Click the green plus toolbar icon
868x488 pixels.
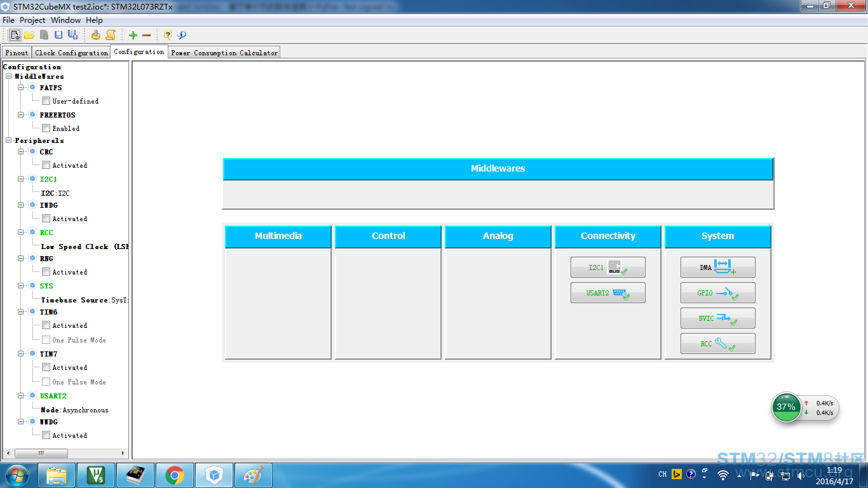point(133,36)
